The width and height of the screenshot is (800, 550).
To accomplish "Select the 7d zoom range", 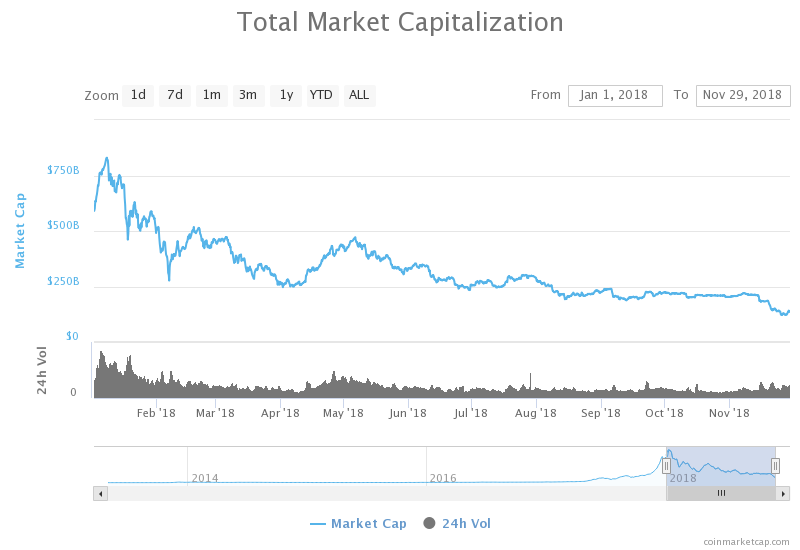I will (175, 95).
